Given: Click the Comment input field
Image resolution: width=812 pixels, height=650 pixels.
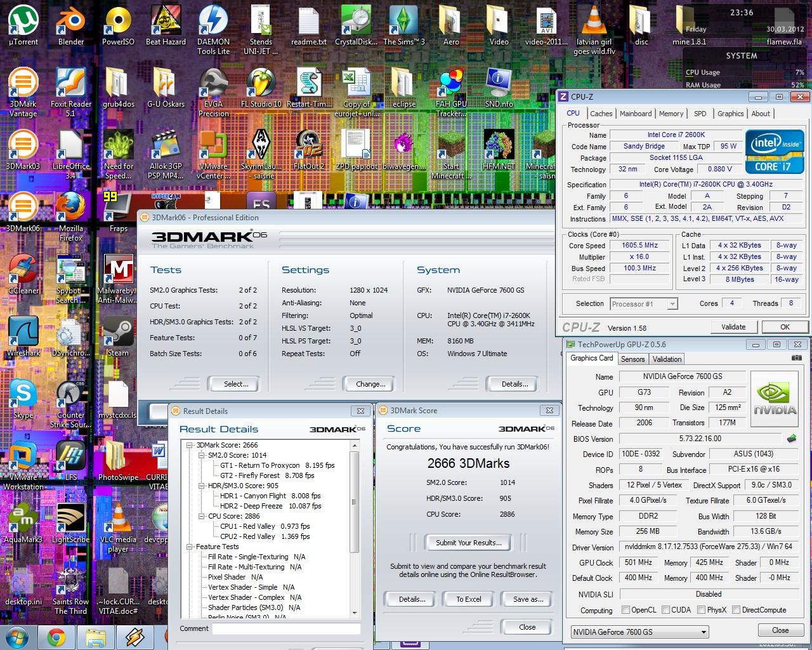Looking at the screenshot, I should pyautogui.click(x=286, y=628).
